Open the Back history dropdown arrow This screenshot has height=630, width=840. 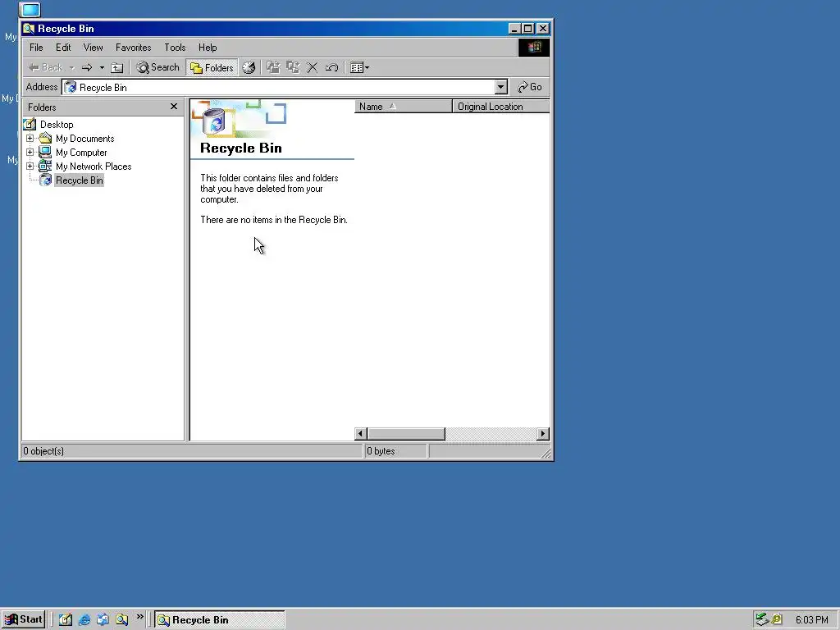(71, 67)
